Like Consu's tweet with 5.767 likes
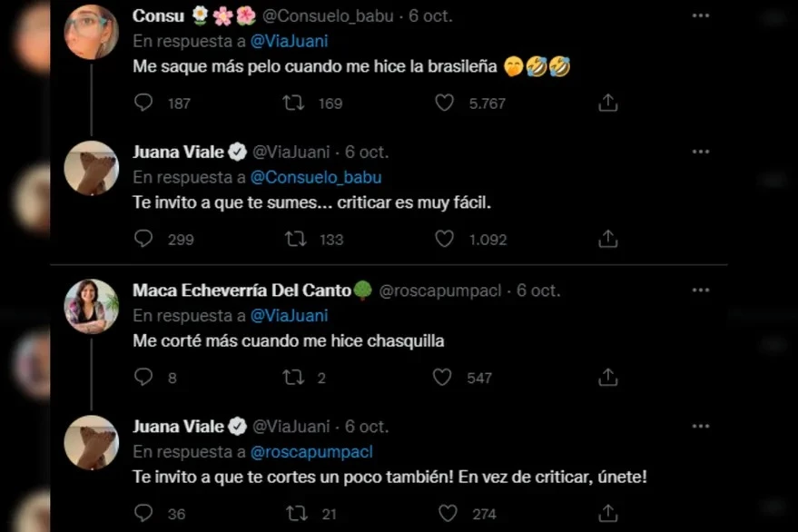Screen dimensions: 798x532 click(444, 103)
